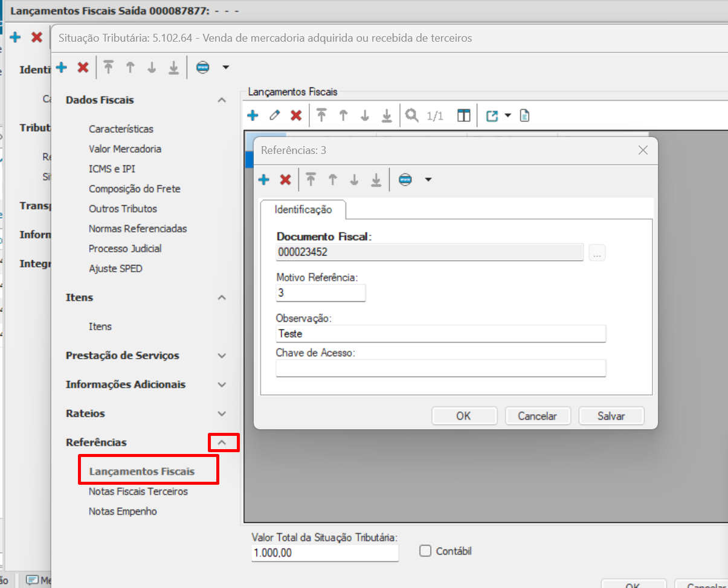Move to first record in Referências dialog
The image size is (728, 588).
pyautogui.click(x=311, y=179)
